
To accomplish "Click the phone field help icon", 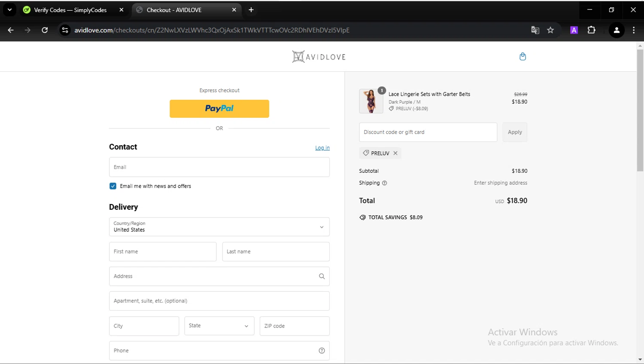I will [x=322, y=351].
